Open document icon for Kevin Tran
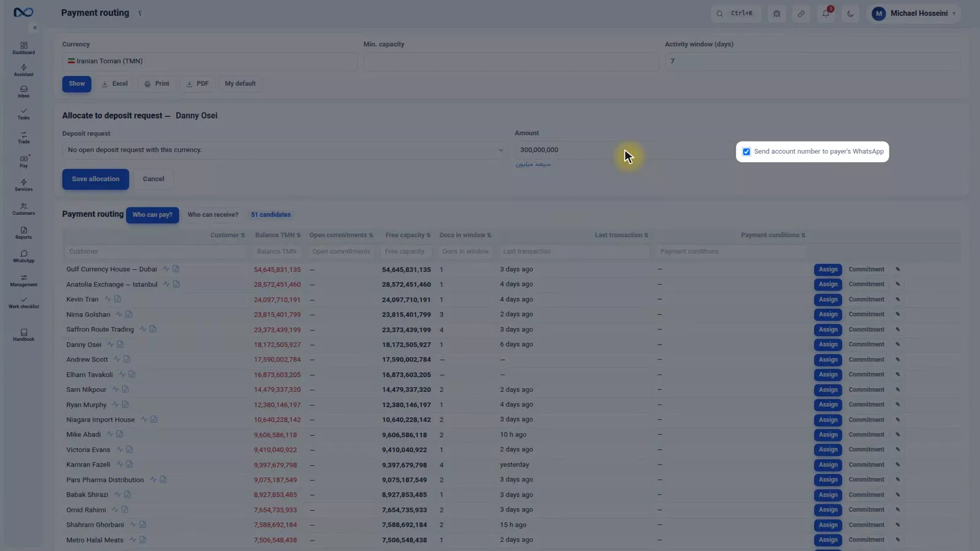980x551 pixels. pyautogui.click(x=118, y=299)
